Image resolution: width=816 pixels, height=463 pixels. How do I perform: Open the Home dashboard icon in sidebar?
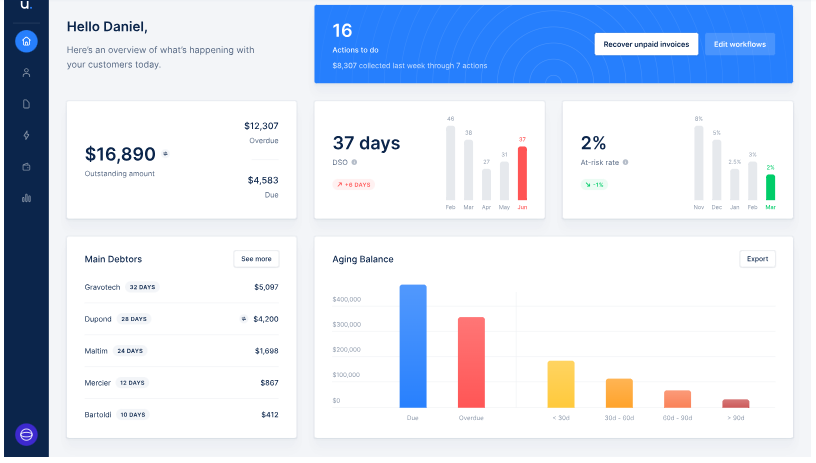[26, 41]
